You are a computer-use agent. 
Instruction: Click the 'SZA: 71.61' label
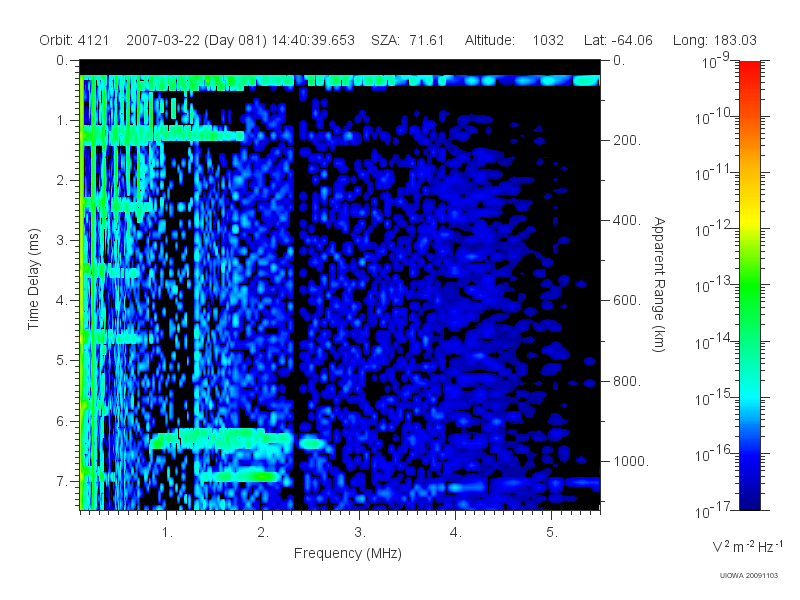click(x=407, y=40)
